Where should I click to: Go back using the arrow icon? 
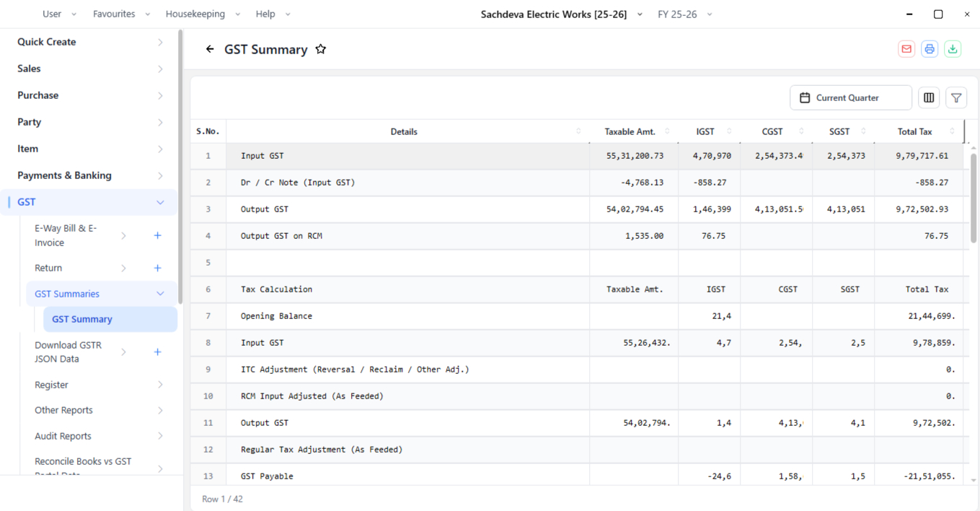click(x=210, y=49)
